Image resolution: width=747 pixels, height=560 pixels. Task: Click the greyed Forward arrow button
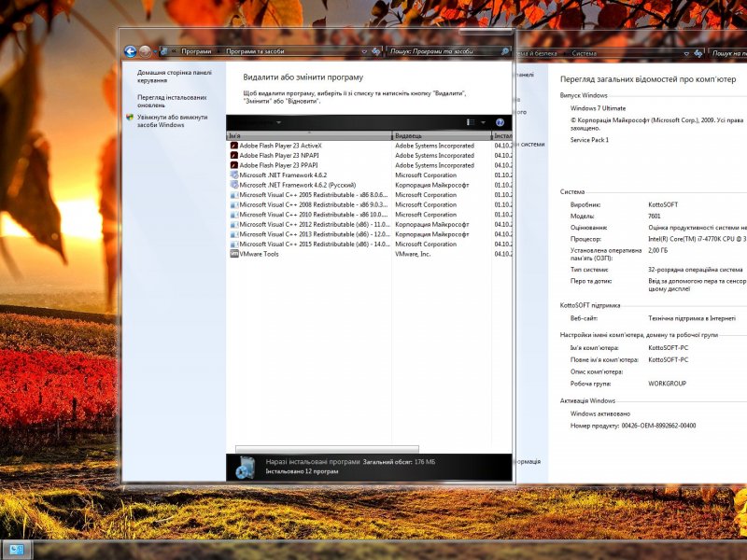[x=145, y=51]
